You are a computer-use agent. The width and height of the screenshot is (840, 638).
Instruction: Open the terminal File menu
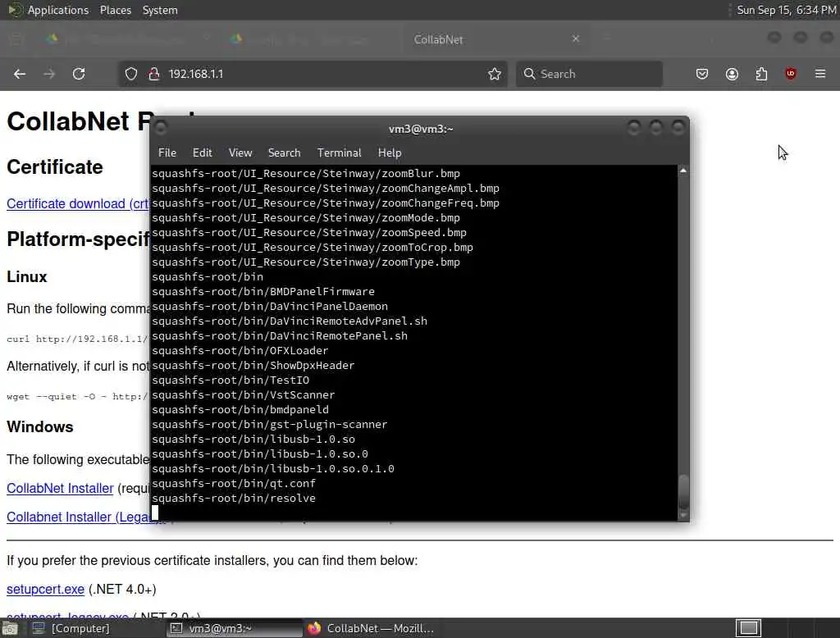click(x=167, y=153)
